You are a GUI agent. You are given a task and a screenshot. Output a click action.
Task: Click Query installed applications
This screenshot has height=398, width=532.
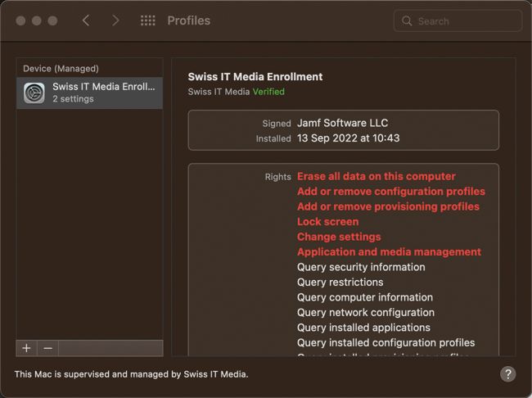click(x=363, y=328)
